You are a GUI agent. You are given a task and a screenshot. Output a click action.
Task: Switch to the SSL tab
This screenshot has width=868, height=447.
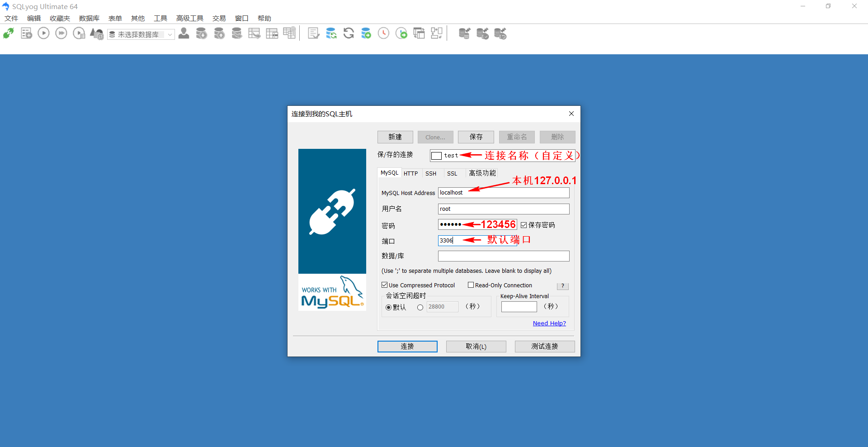pos(452,173)
